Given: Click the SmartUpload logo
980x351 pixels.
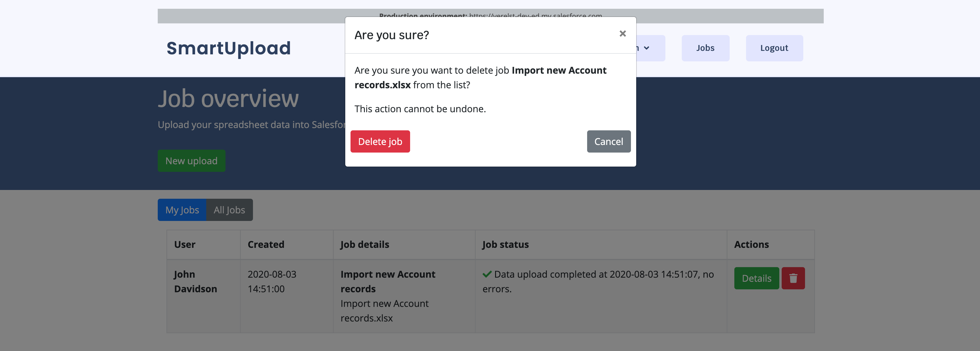Looking at the screenshot, I should click(228, 48).
